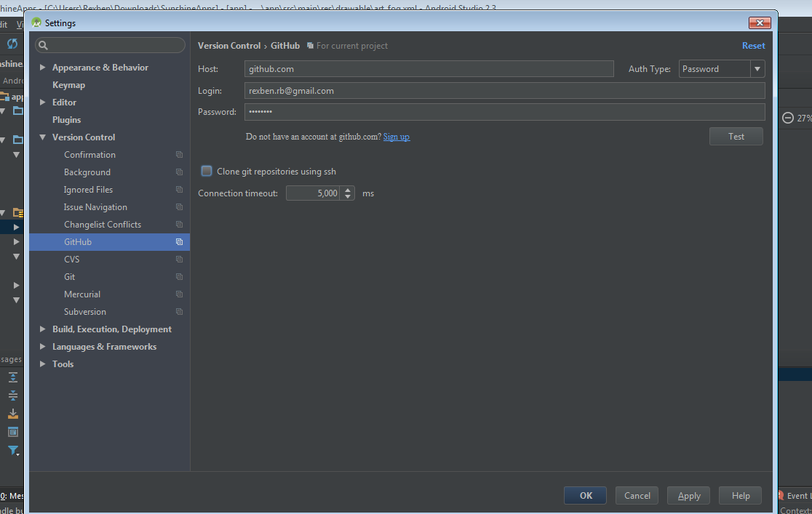This screenshot has height=514, width=812.
Task: Click the Help button
Action: pyautogui.click(x=741, y=495)
